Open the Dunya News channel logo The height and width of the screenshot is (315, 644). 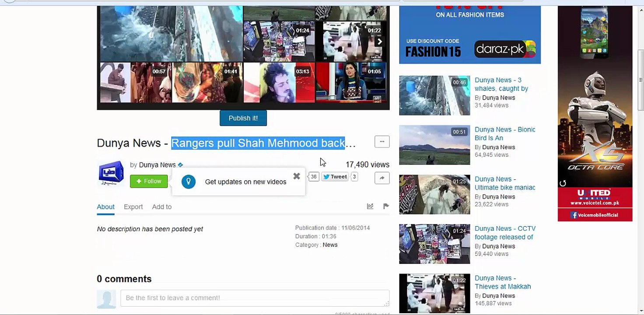(x=111, y=173)
